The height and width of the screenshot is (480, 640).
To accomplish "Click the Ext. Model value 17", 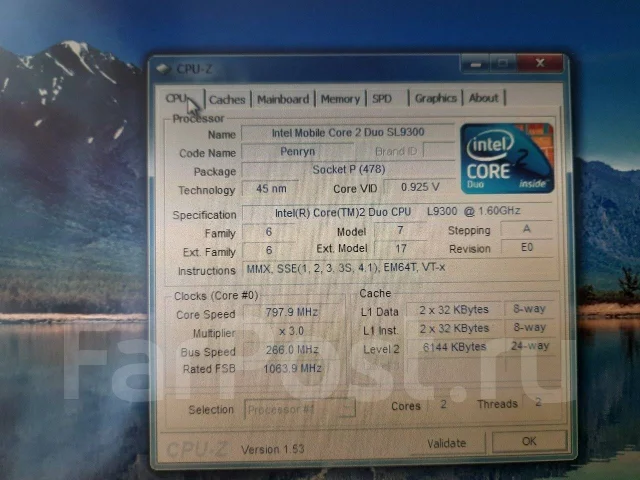I will point(401,249).
